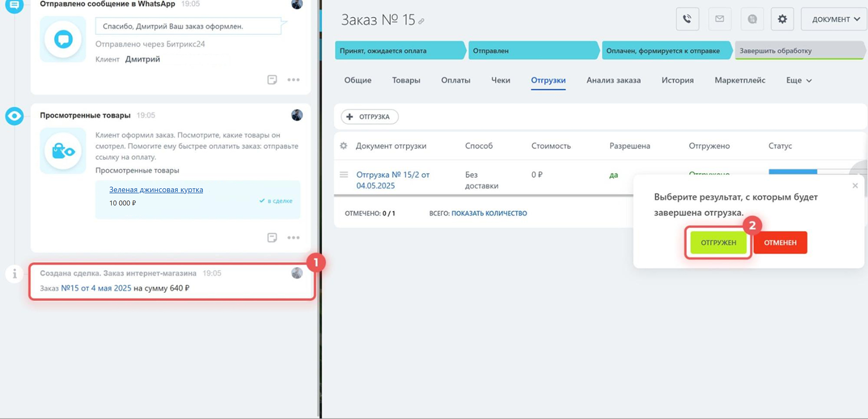Click the phone call icon button
868x419 pixels.
[x=687, y=19]
